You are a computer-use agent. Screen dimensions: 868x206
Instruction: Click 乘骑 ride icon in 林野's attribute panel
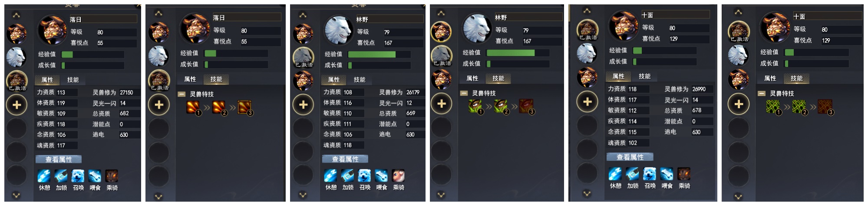coord(398,176)
